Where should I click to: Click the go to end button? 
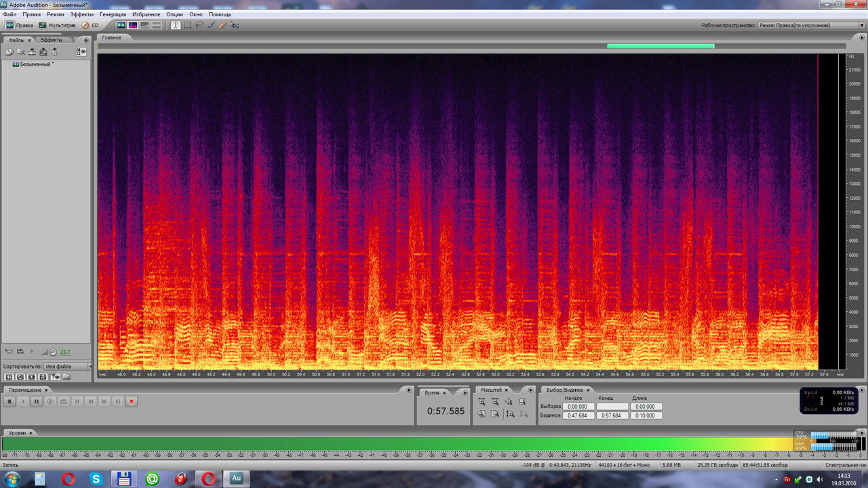(x=118, y=401)
